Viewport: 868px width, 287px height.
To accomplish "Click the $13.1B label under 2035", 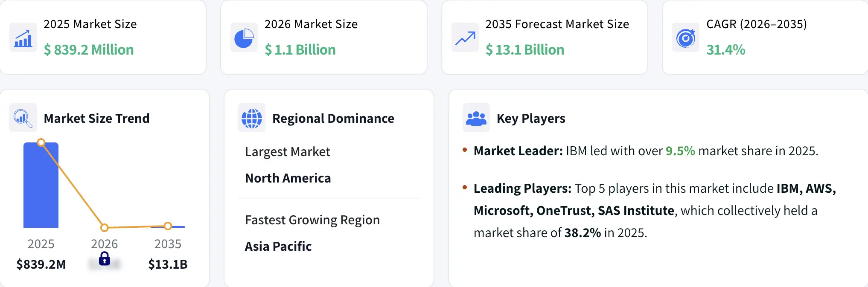I will (x=168, y=264).
